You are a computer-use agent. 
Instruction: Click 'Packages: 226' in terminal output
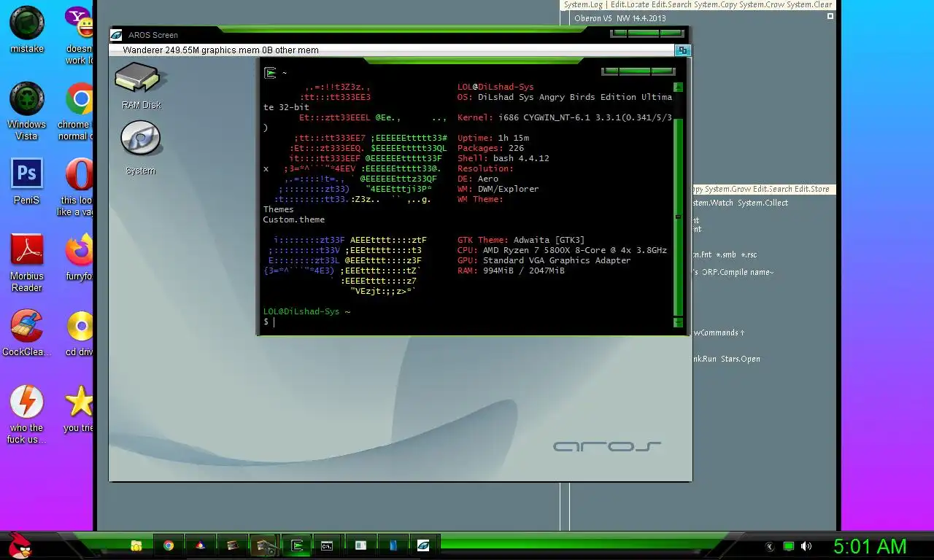pyautogui.click(x=490, y=148)
